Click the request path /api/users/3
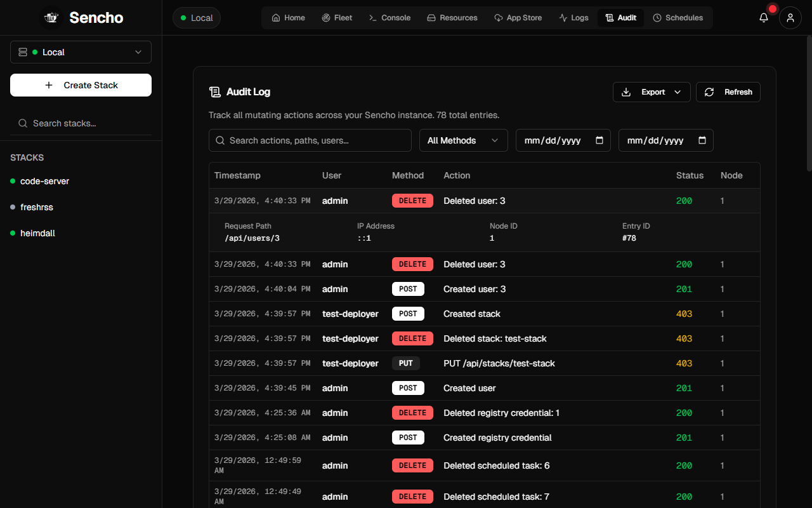The image size is (812, 508). pos(252,238)
